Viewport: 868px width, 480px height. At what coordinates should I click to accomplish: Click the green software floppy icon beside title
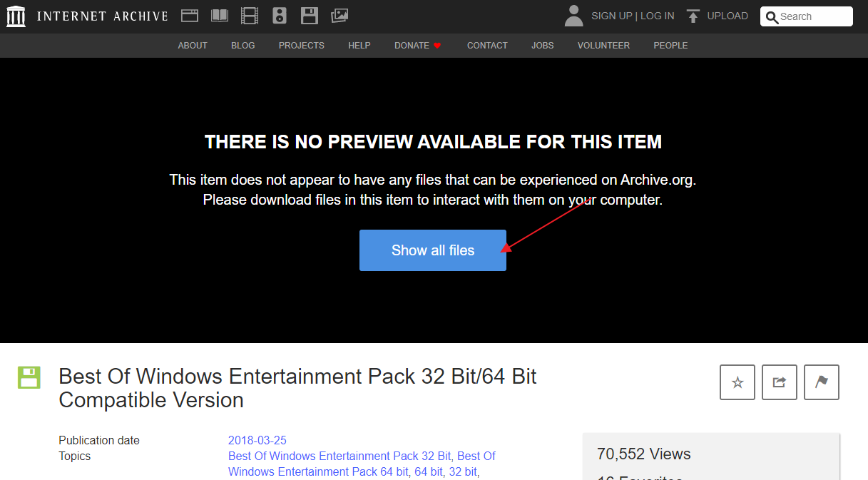pyautogui.click(x=29, y=377)
